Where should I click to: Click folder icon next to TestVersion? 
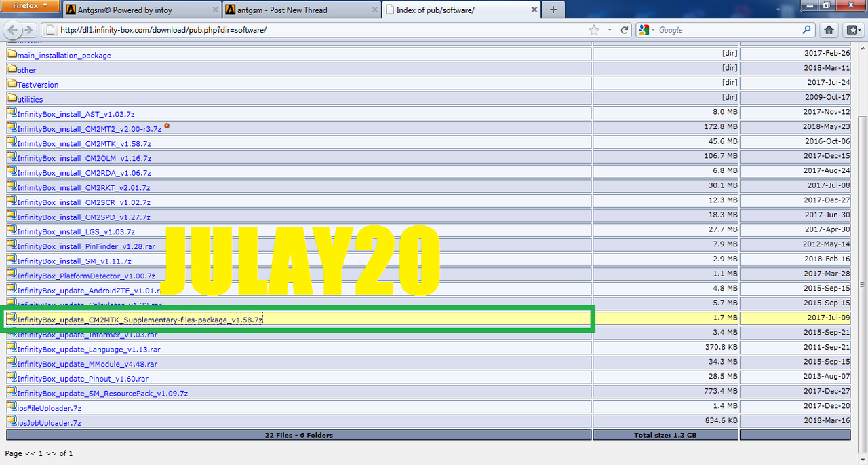click(x=12, y=83)
